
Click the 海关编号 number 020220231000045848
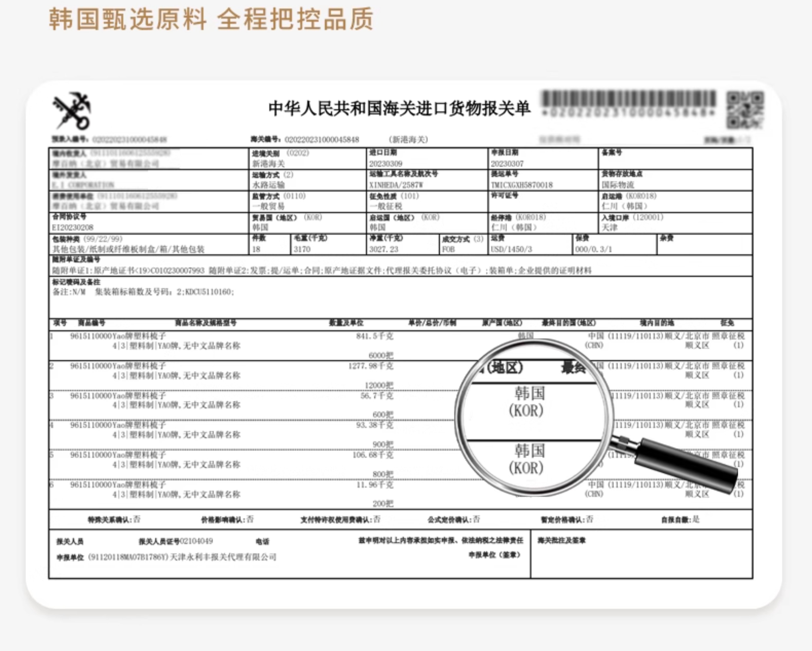[322, 140]
